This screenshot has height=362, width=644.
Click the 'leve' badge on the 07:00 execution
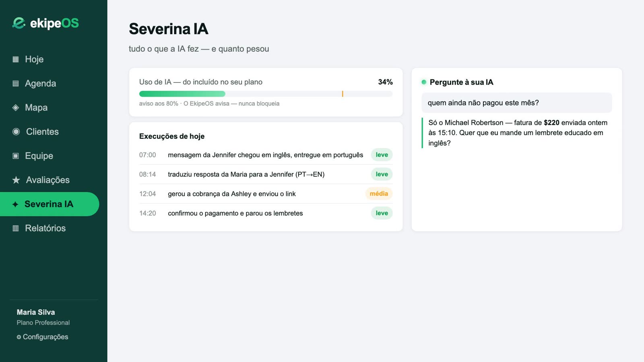click(382, 155)
